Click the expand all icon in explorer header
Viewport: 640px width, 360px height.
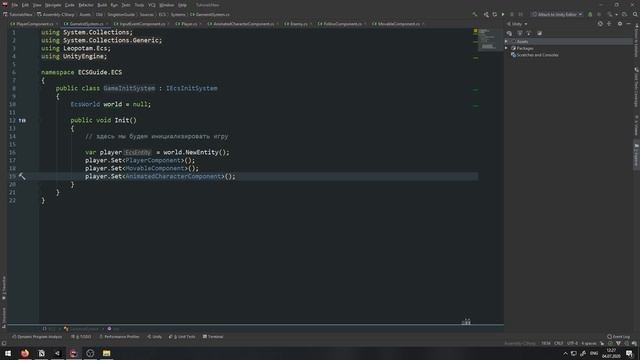click(609, 24)
